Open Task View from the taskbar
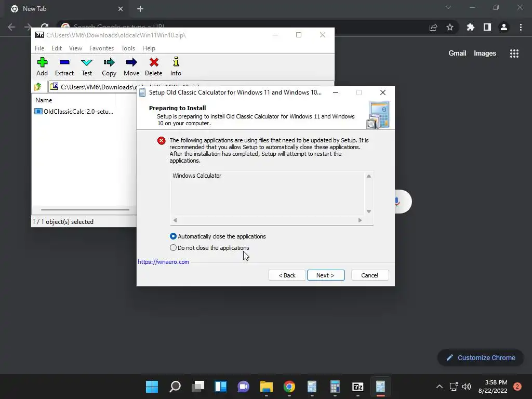The width and height of the screenshot is (532, 399). (x=198, y=387)
